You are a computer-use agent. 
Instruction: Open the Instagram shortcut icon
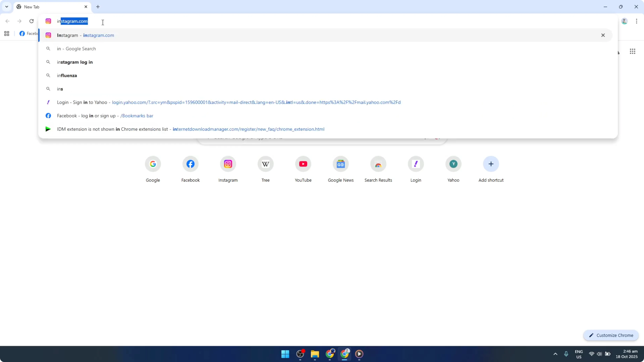228,164
